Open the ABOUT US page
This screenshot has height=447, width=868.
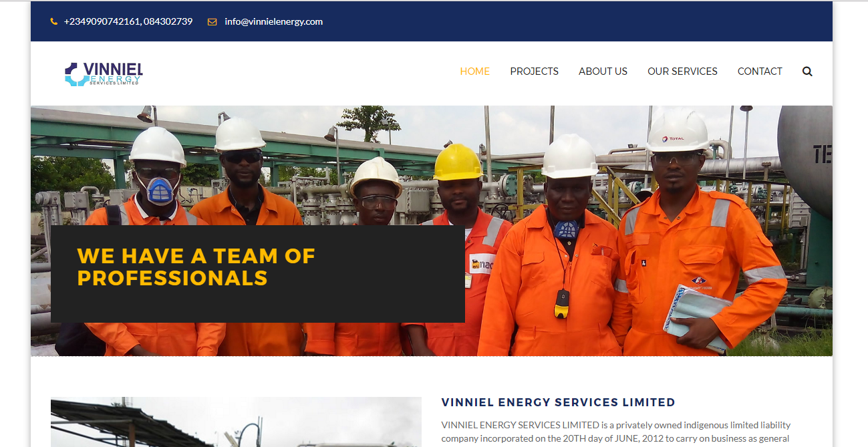point(603,71)
